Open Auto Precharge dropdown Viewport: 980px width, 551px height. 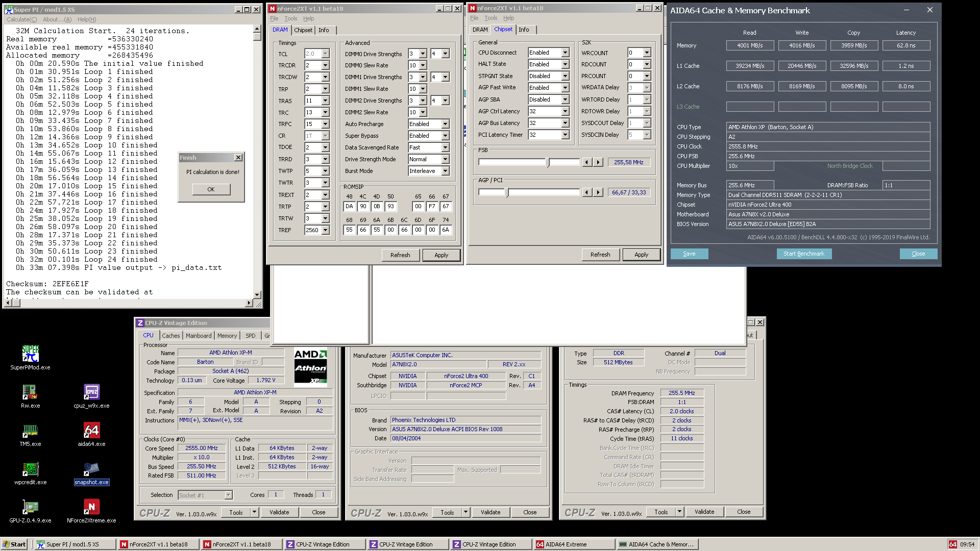pos(445,124)
